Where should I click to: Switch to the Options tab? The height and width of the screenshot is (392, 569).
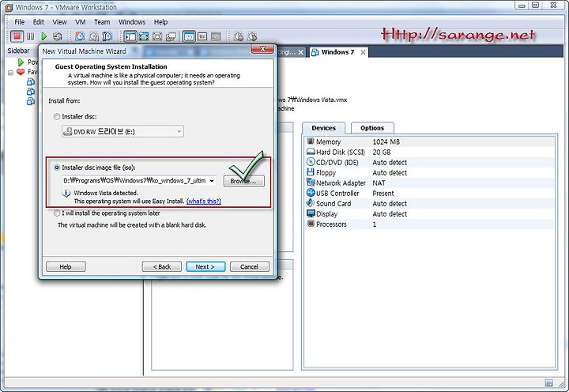coord(372,128)
